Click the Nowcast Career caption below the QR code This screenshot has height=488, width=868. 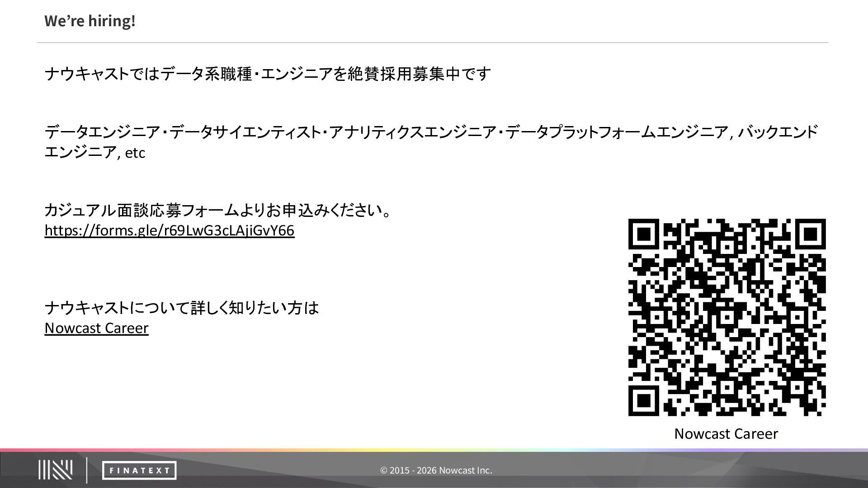pyautogui.click(x=726, y=434)
